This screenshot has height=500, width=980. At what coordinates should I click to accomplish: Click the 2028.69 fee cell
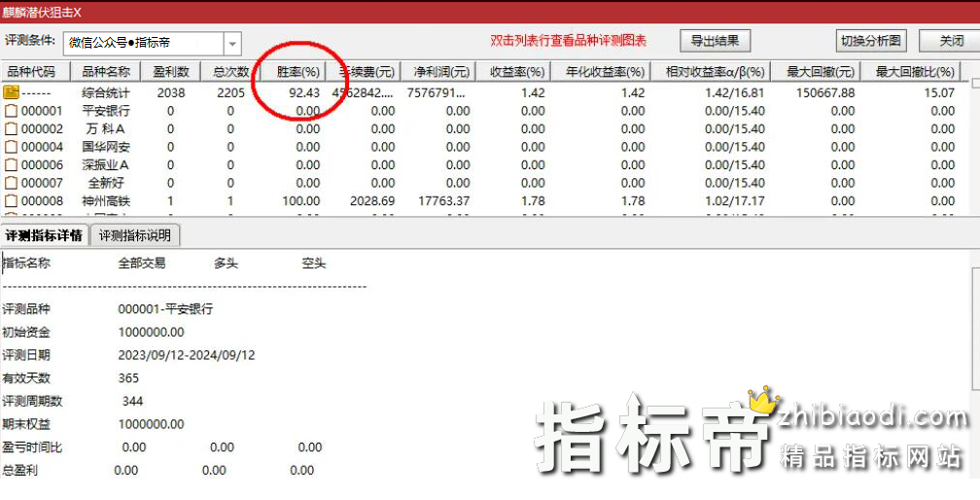(372, 201)
